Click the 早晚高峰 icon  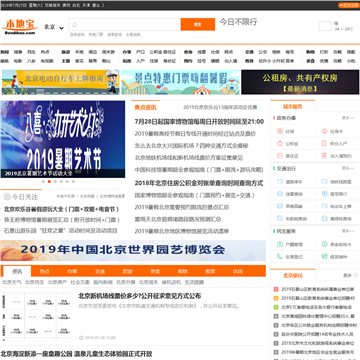[280, 206]
